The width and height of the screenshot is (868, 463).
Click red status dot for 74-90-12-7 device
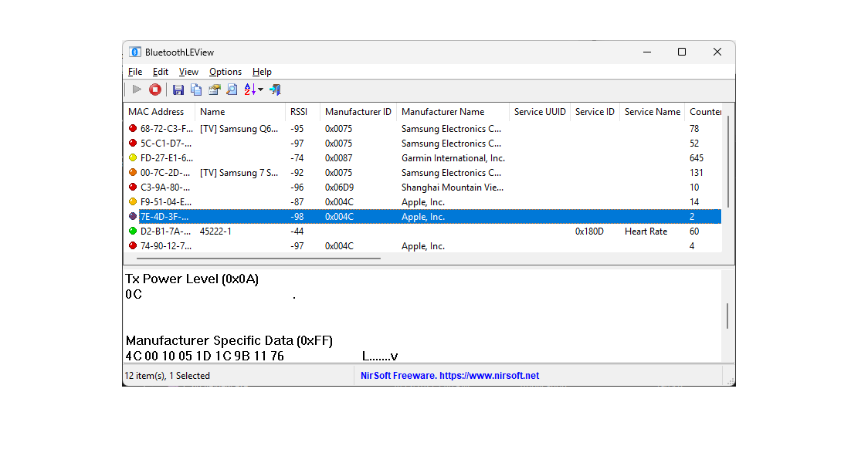[133, 245]
